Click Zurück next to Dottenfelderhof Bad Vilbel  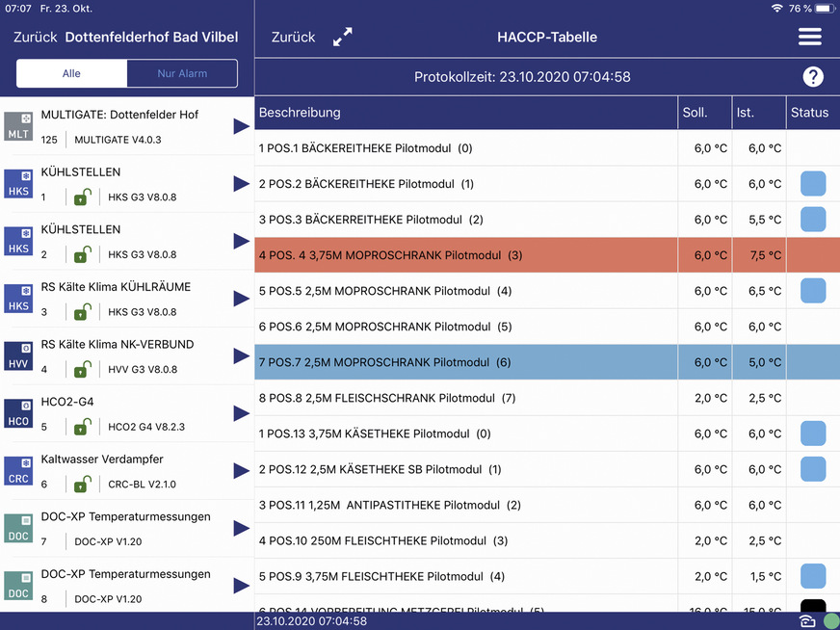tap(33, 37)
